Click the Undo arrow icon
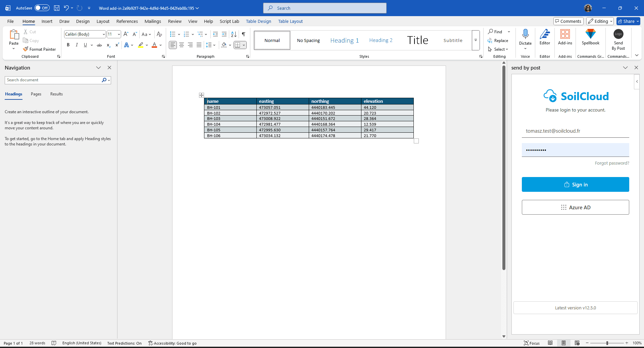The width and height of the screenshot is (644, 348). point(66,8)
